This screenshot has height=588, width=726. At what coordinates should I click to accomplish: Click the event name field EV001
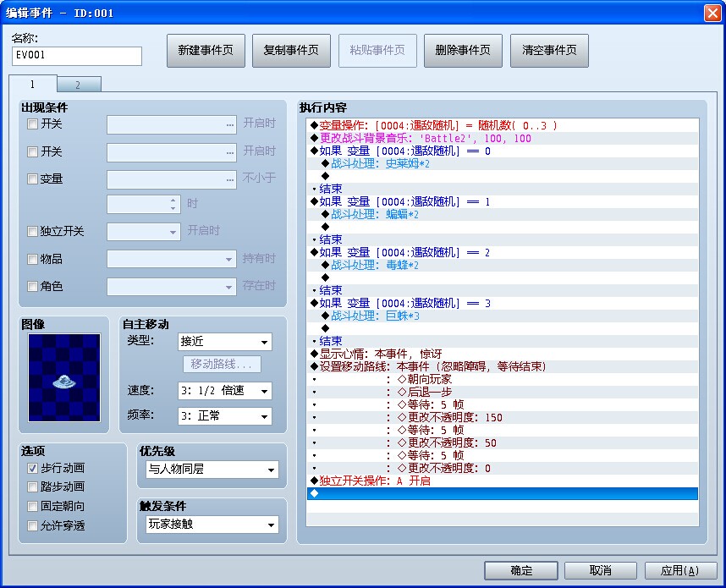click(77, 56)
